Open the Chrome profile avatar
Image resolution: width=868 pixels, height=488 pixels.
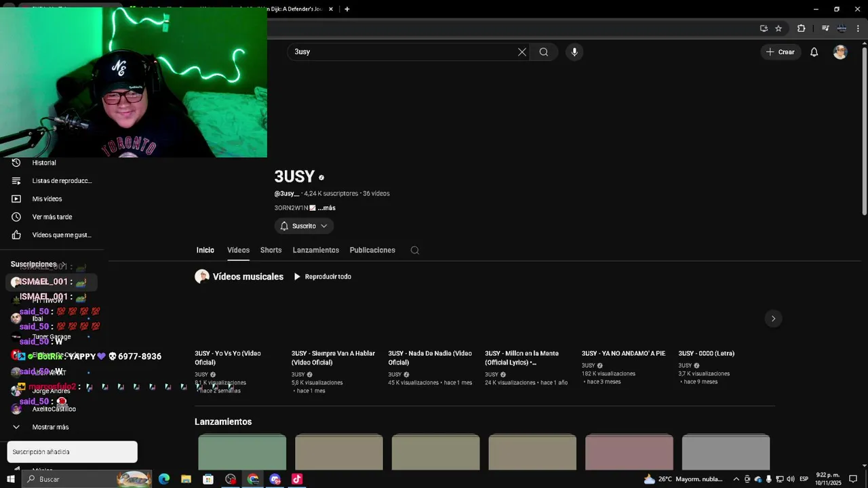coord(842,28)
